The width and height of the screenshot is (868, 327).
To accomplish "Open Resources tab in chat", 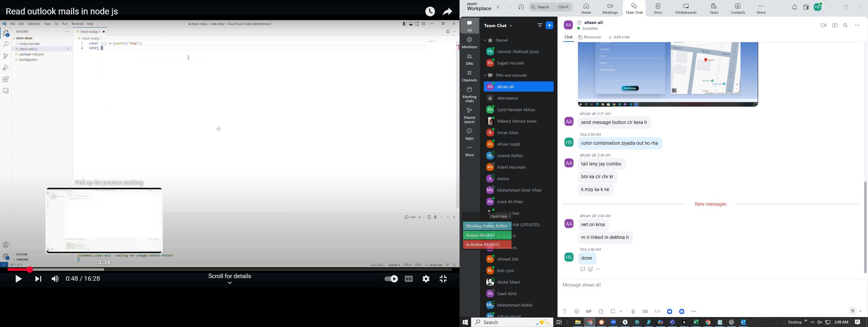I will coord(590,37).
